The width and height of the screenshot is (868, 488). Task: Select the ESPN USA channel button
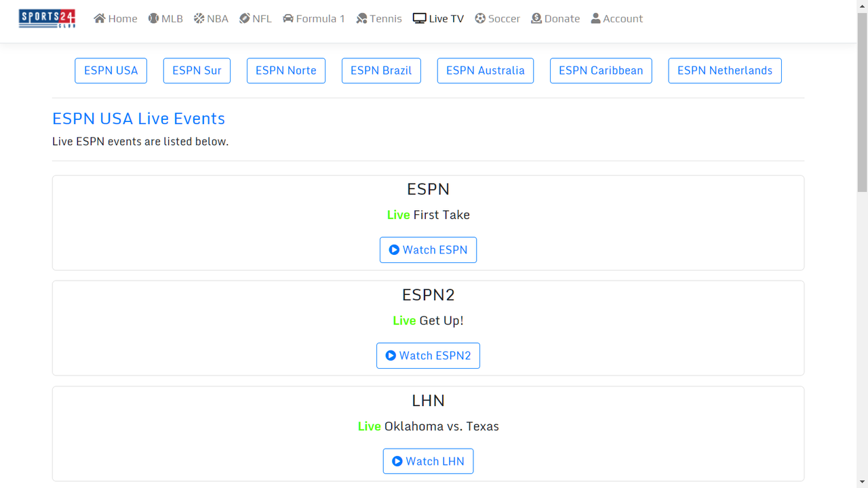[x=111, y=70]
